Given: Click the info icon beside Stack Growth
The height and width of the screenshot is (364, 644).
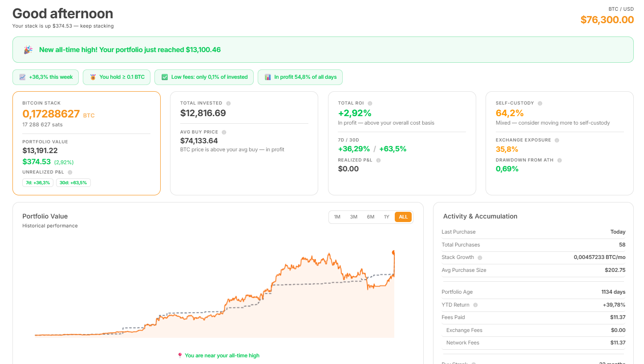Looking at the screenshot, I should pyautogui.click(x=480, y=258).
